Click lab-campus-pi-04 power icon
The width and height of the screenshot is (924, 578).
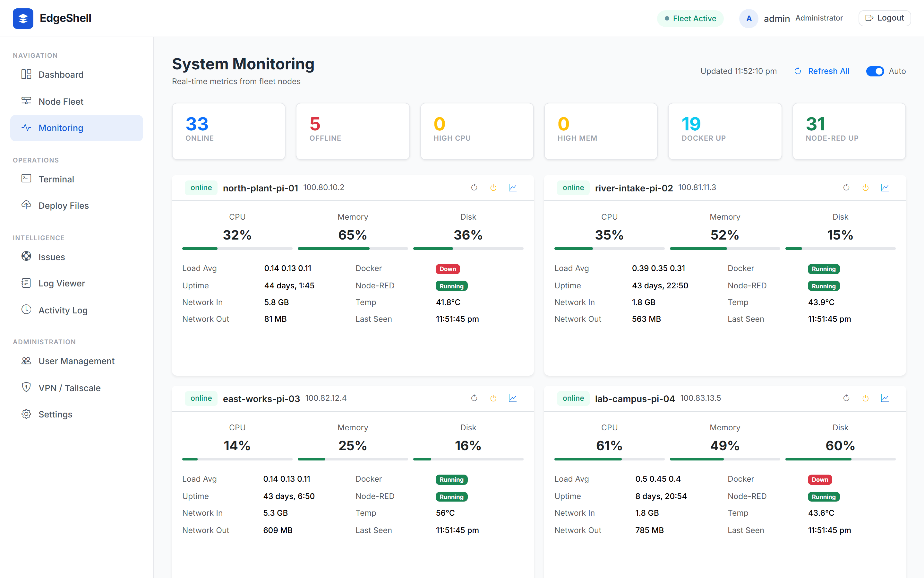pyautogui.click(x=866, y=398)
